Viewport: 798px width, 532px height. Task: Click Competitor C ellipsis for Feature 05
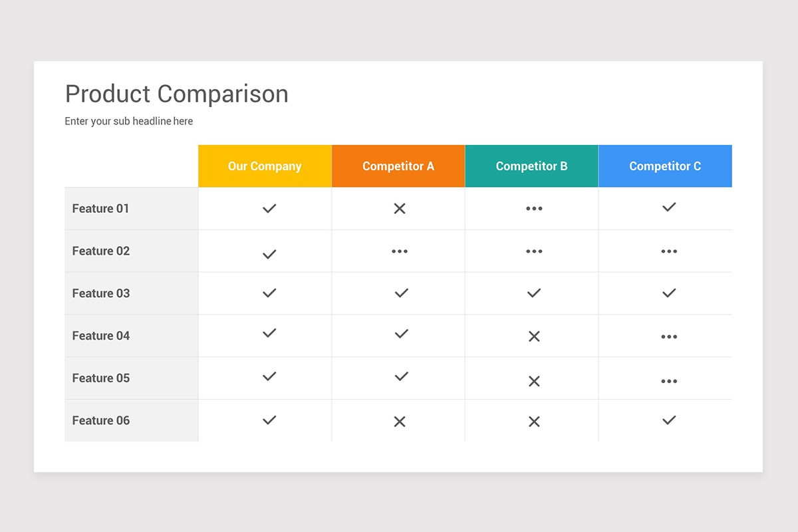pyautogui.click(x=669, y=381)
